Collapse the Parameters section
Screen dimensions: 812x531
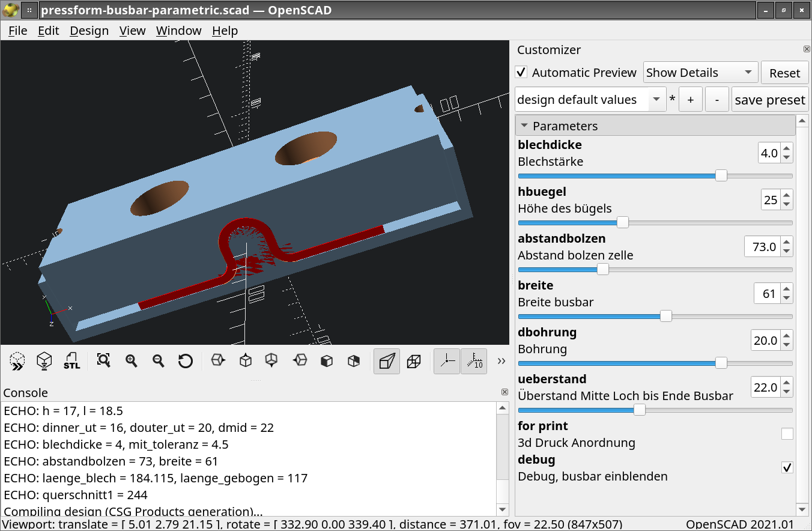[524, 126]
